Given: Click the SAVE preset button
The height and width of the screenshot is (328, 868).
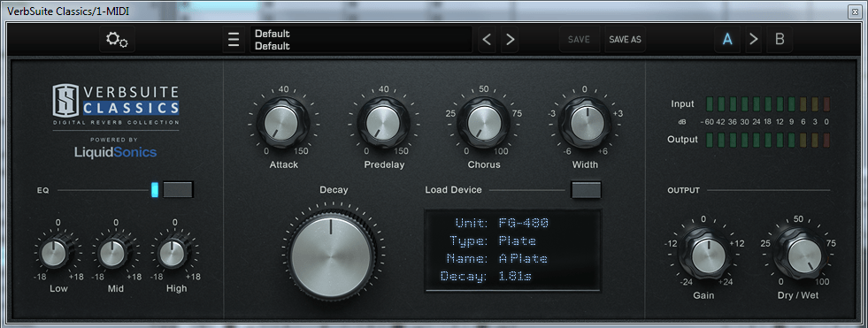Looking at the screenshot, I should click(579, 39).
